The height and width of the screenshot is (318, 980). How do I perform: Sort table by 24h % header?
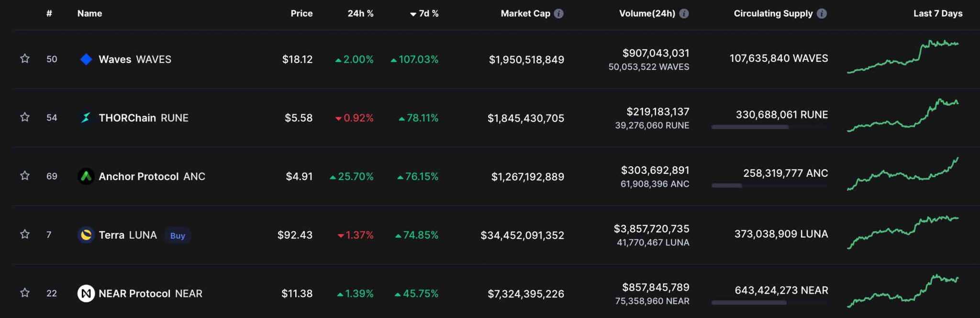(x=360, y=13)
